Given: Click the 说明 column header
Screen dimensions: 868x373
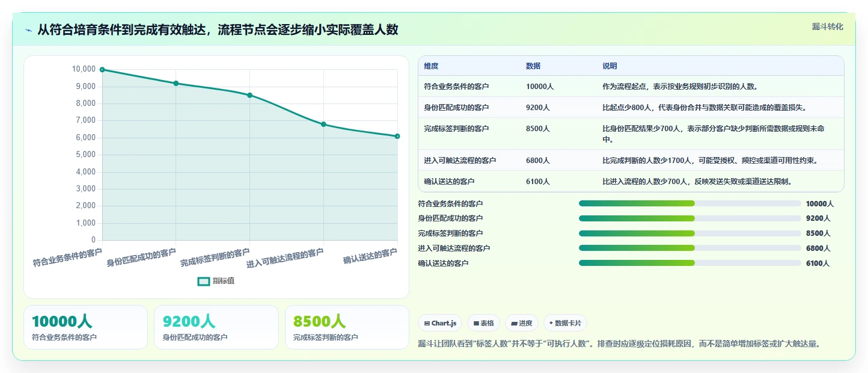Looking at the screenshot, I should click(x=610, y=66).
